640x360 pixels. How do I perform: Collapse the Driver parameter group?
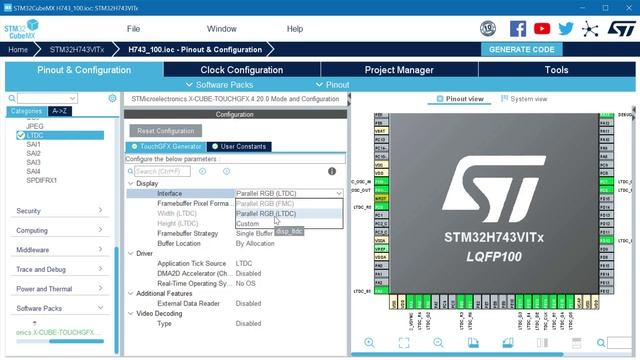pyautogui.click(x=131, y=253)
